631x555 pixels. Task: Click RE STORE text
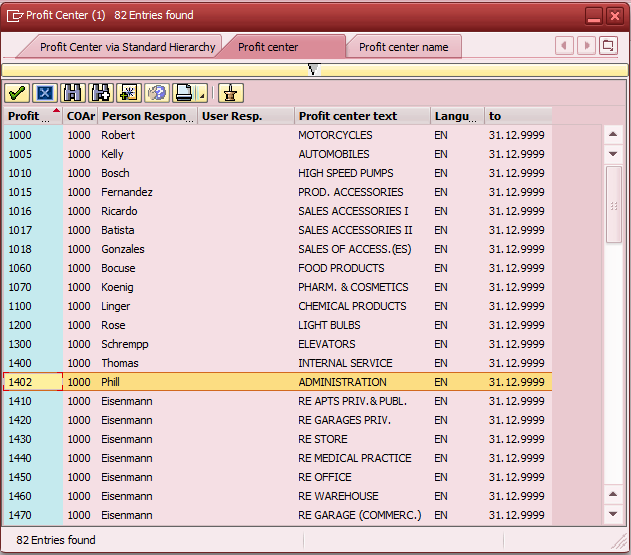[323, 439]
